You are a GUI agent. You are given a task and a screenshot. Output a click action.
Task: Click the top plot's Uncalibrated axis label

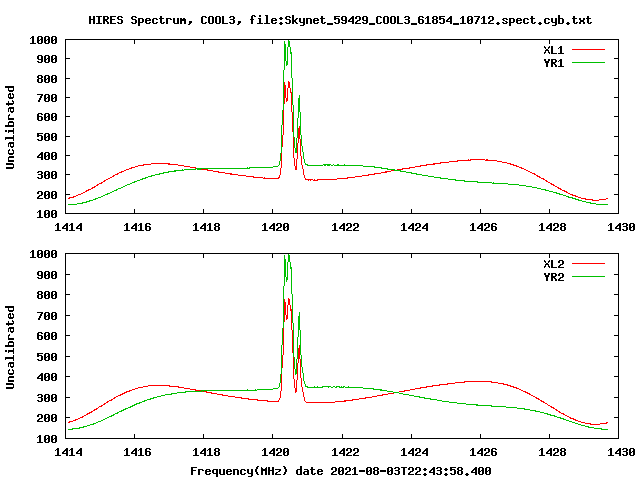tap(10, 127)
